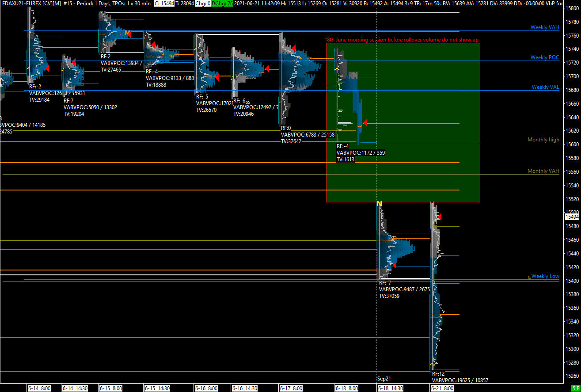This screenshot has width=581, height=392.
Task: Click the 'TV:20946' profile label
Action: (243, 114)
